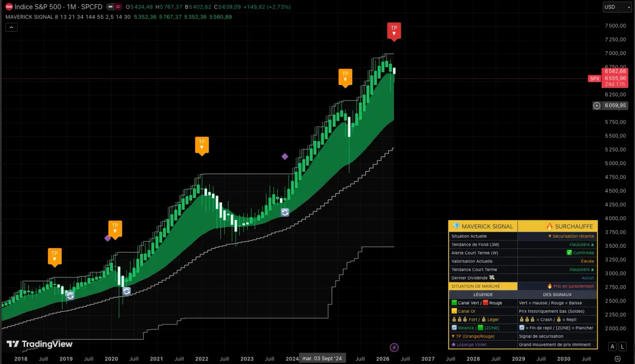Click the red SPX price label

[x=595, y=79]
